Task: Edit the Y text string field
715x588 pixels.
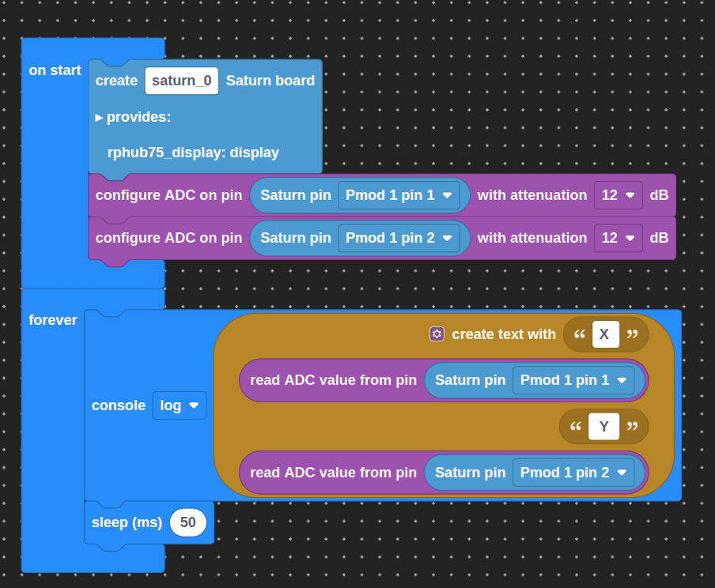Action: (603, 426)
